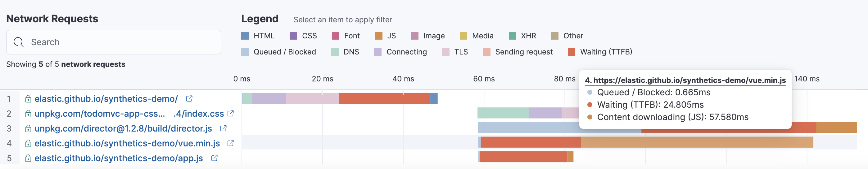Click the Font legend color swatch
The width and height of the screenshot is (868, 169).
335,36
